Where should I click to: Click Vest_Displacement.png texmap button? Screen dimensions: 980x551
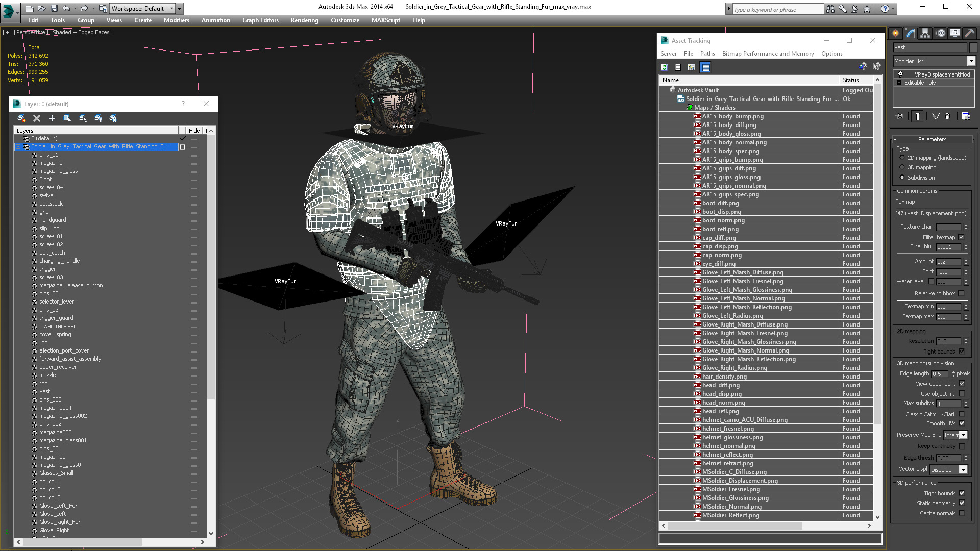pos(932,213)
